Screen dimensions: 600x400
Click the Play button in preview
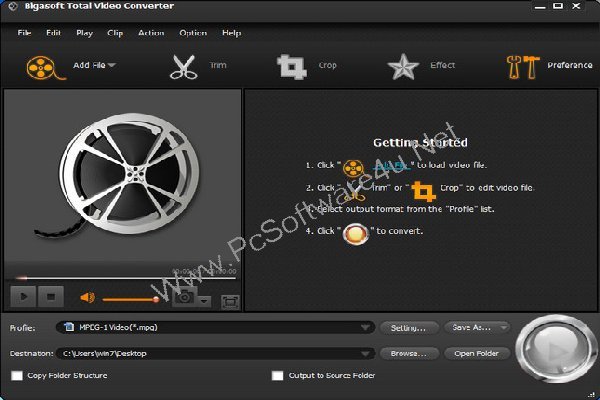[x=23, y=297]
